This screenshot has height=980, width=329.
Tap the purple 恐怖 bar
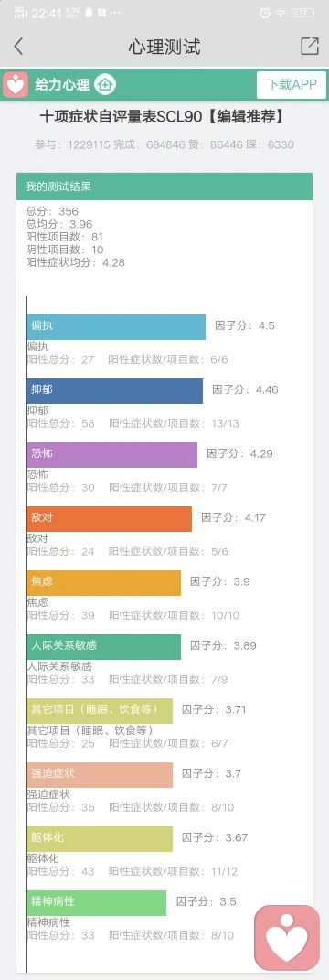(x=111, y=455)
